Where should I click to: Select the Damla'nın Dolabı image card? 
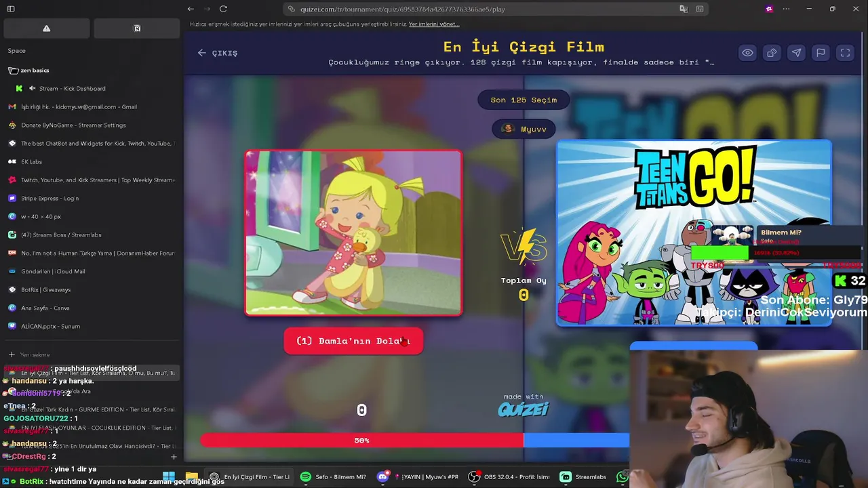click(353, 232)
